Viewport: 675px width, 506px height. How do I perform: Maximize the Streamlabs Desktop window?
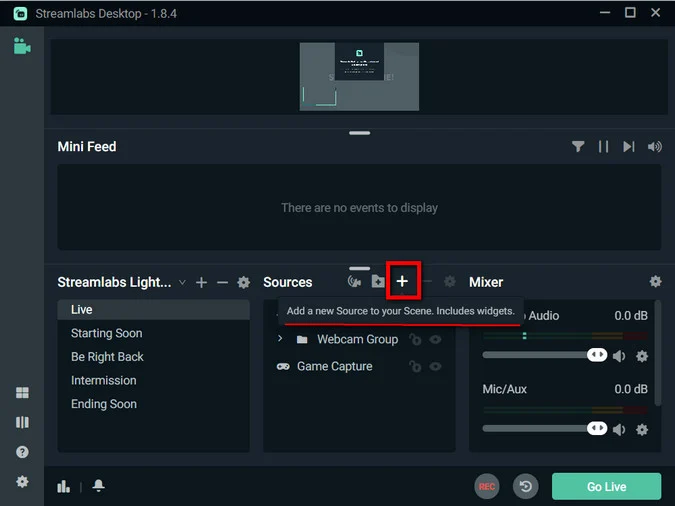click(x=630, y=12)
